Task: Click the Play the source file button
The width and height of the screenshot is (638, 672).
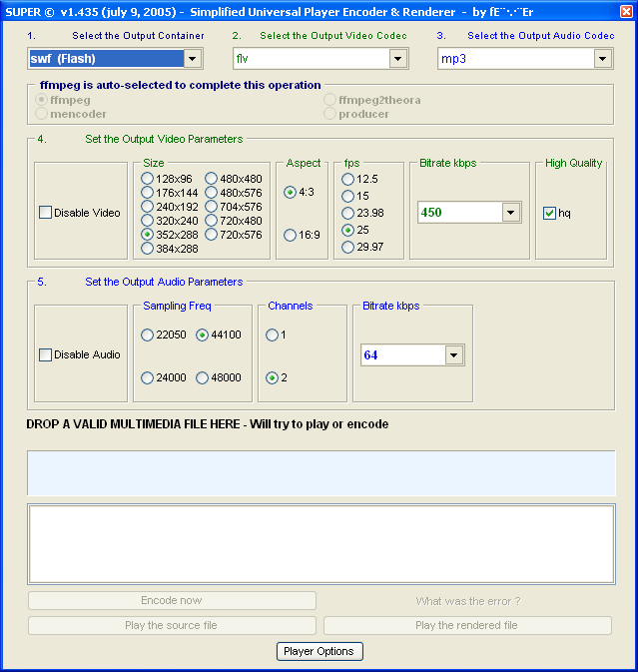Action: pyautogui.click(x=173, y=625)
